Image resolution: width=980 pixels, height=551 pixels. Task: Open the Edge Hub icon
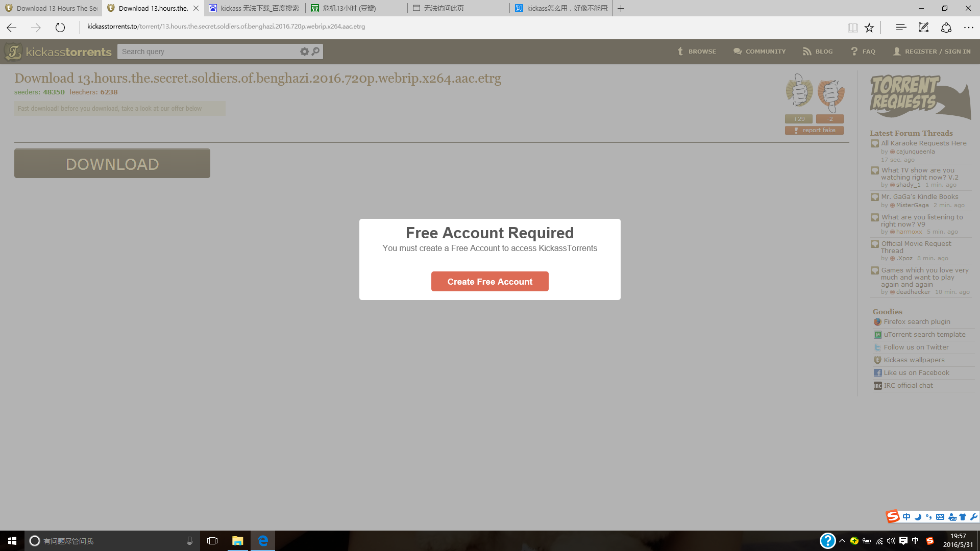pos(901,28)
